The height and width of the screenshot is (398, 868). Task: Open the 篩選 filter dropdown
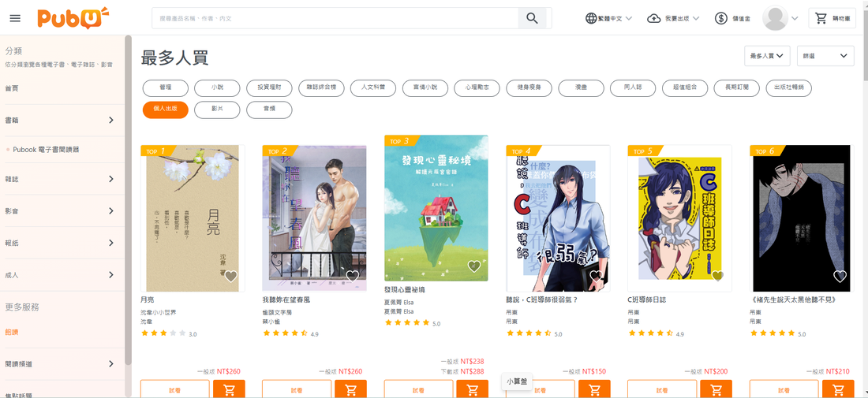click(825, 56)
